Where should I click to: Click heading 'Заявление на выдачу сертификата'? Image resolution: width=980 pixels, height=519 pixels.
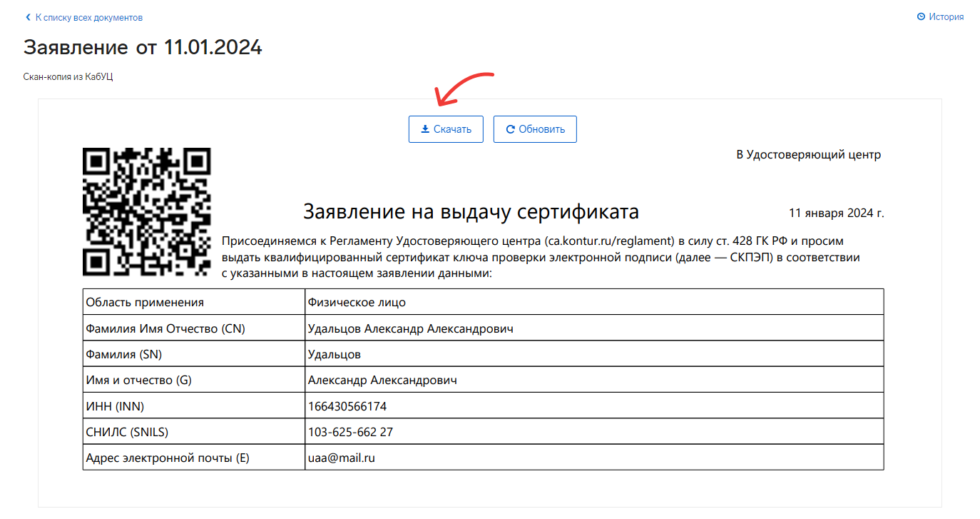click(x=471, y=212)
